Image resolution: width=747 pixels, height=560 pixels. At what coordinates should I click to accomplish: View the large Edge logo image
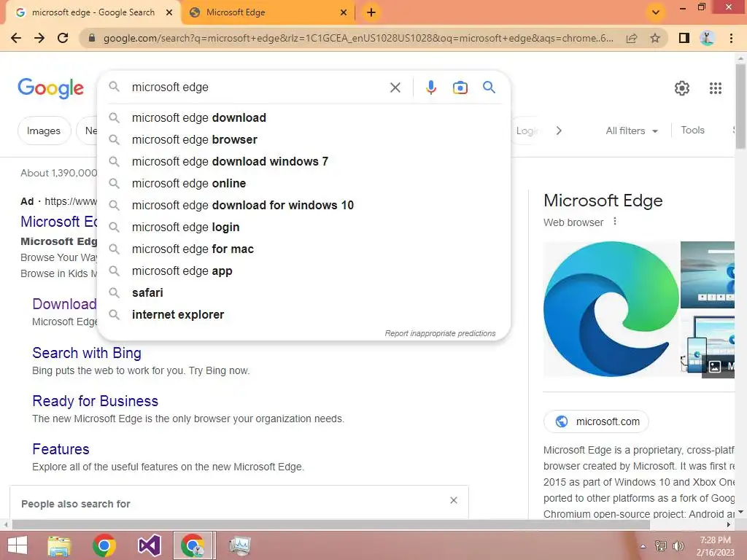tap(611, 309)
